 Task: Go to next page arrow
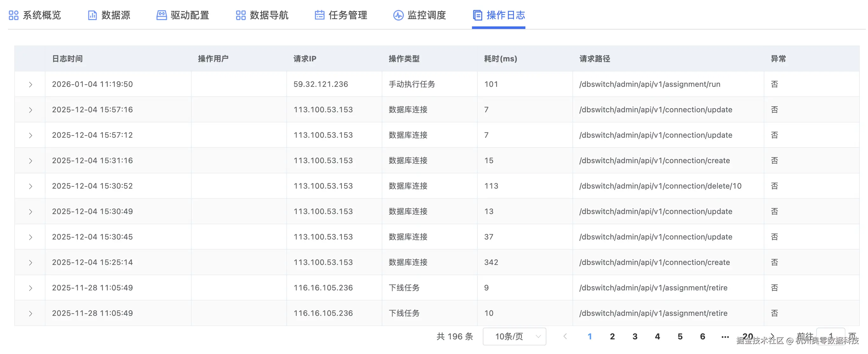pyautogui.click(x=772, y=336)
